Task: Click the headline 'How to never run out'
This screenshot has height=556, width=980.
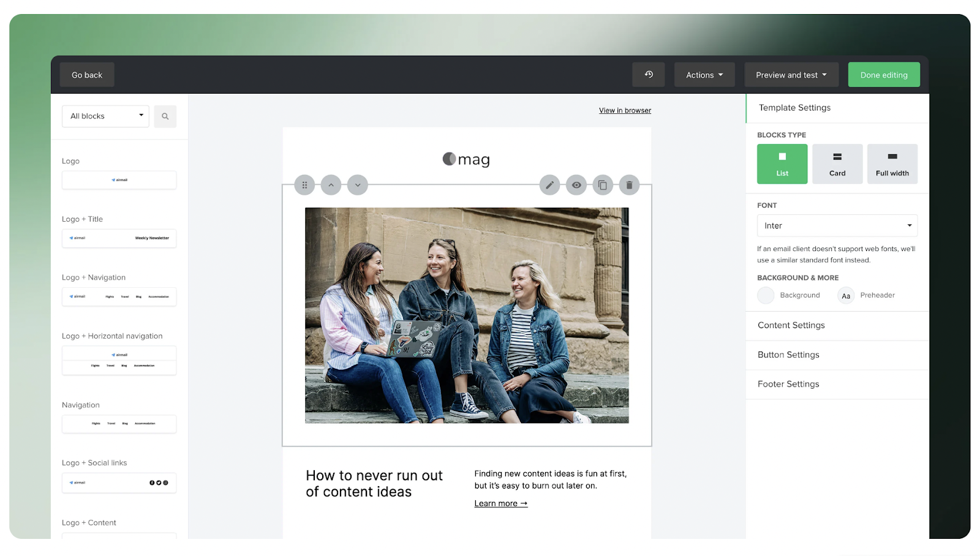Action: [374, 484]
